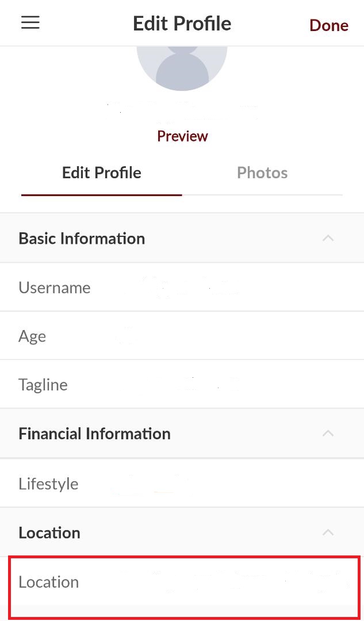Switch to the Photos tab
The width and height of the screenshot is (364, 621).
262,173
